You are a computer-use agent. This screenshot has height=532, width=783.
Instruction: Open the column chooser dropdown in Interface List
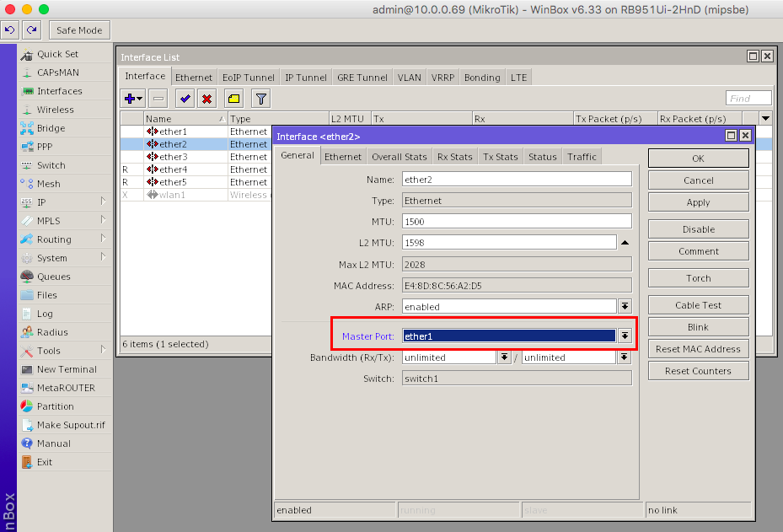click(x=765, y=118)
